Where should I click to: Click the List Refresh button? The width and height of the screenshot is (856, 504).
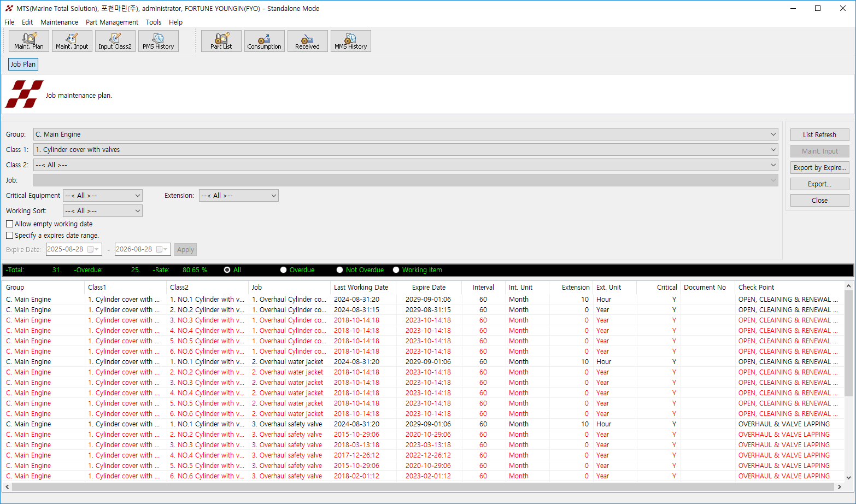pyautogui.click(x=819, y=135)
